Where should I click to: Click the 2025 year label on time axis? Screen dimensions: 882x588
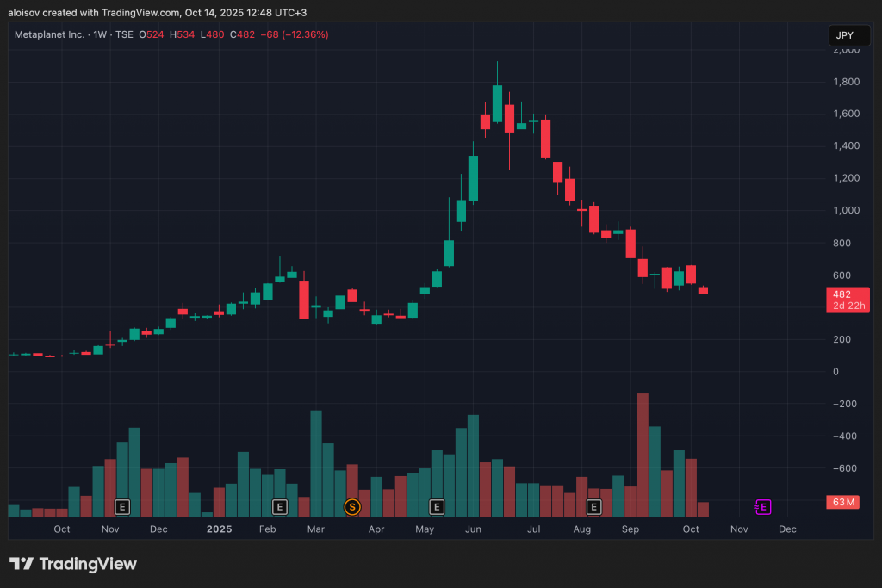point(220,529)
